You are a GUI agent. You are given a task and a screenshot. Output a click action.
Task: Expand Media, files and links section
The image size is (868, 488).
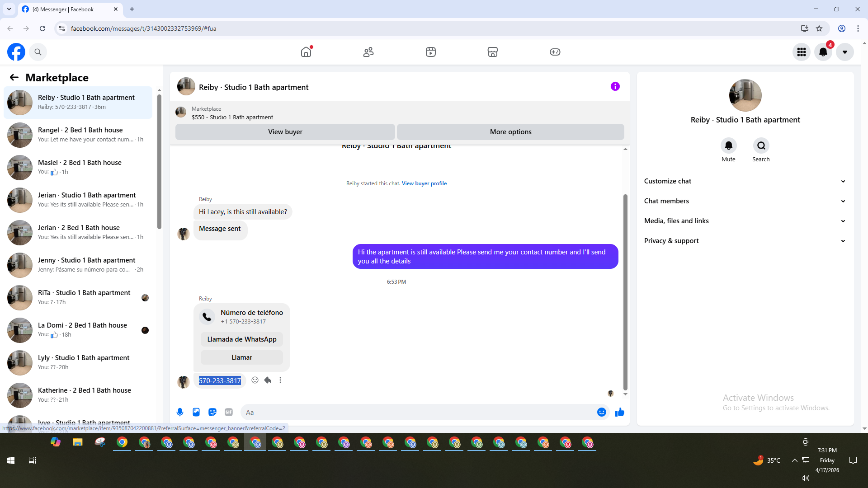click(x=745, y=221)
